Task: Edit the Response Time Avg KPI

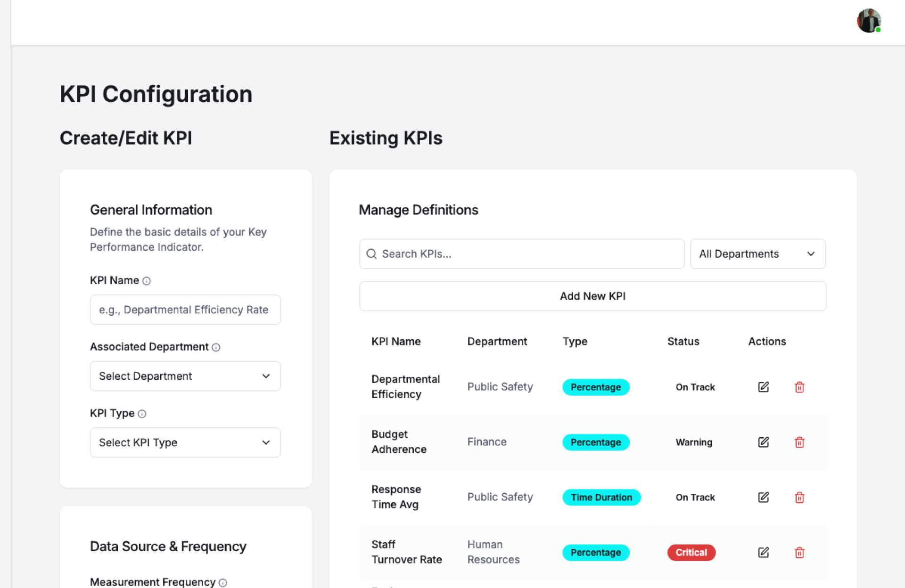Action: (x=763, y=497)
